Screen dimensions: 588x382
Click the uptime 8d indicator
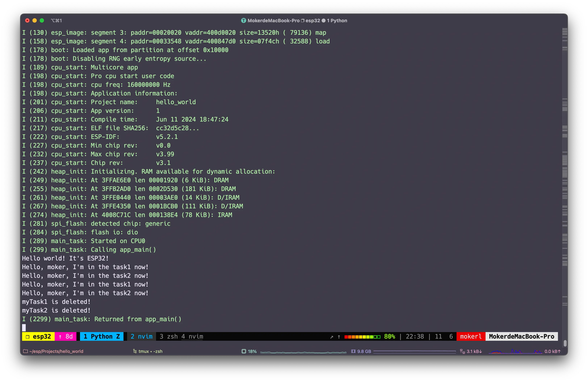click(x=66, y=337)
